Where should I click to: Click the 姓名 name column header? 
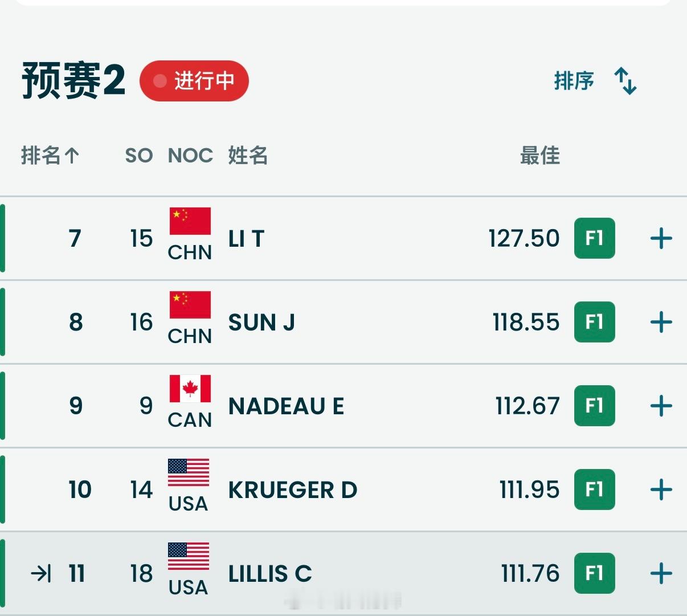pyautogui.click(x=248, y=155)
